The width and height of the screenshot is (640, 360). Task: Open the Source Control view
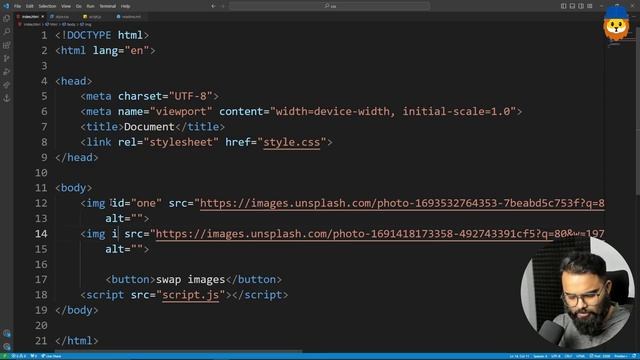(7, 58)
